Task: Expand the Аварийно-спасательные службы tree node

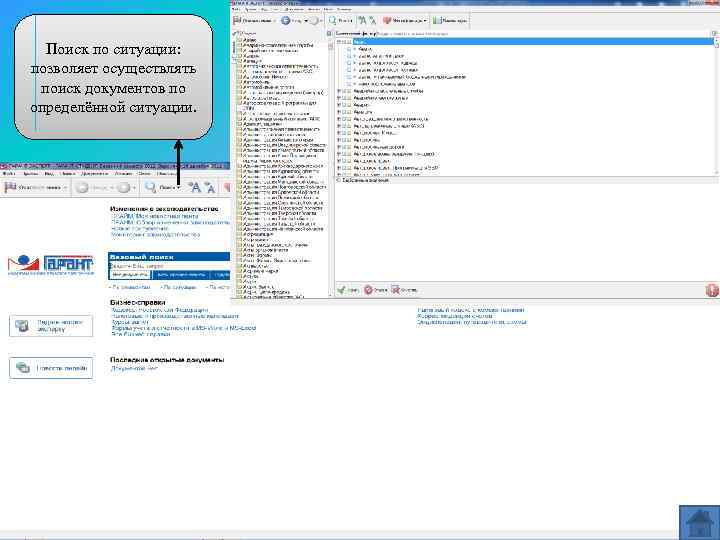Action: [x=339, y=91]
